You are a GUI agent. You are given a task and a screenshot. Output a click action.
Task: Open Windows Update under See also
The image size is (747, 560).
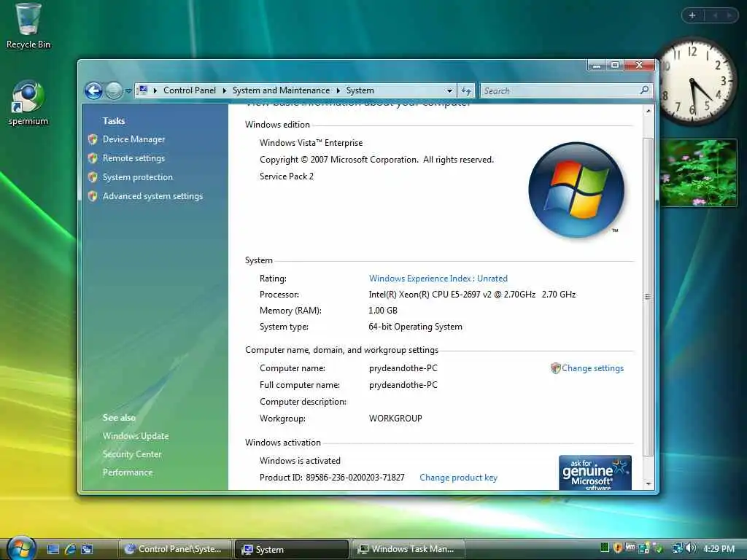click(136, 436)
